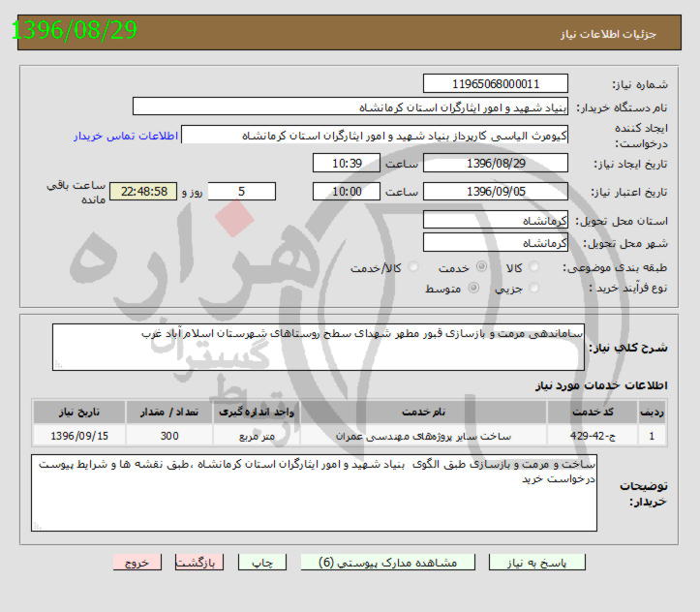Click the 'خروج' exit button
The image size is (700, 612).
click(x=137, y=563)
